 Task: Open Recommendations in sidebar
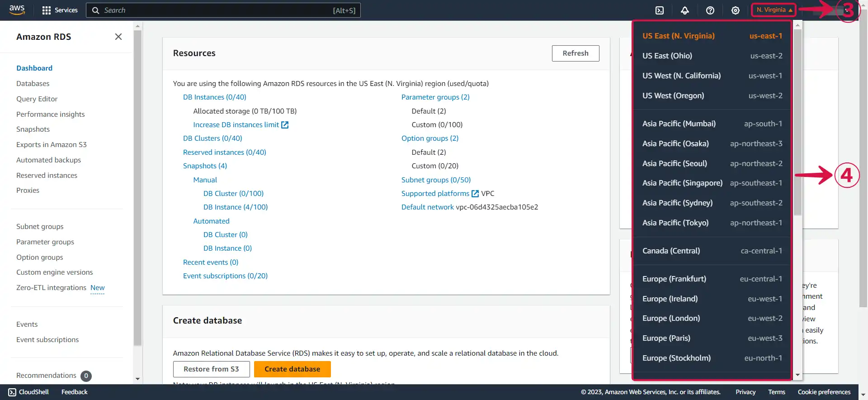point(46,376)
